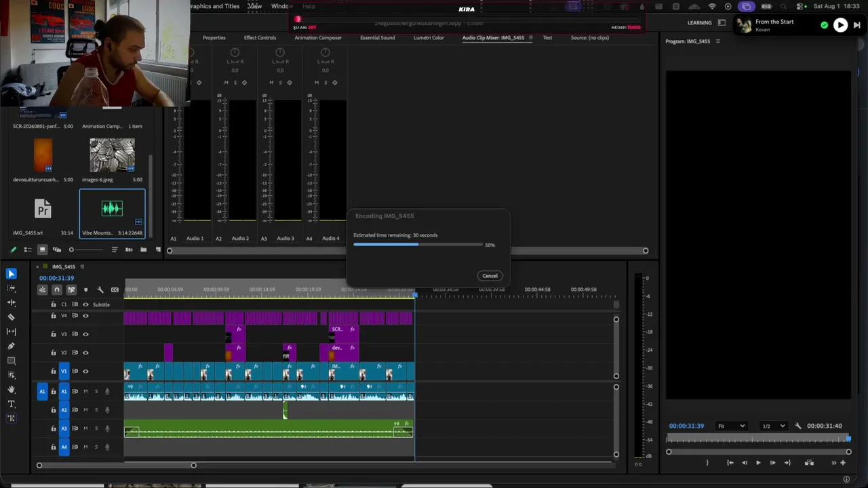Hide the V4 track output

tap(85, 316)
